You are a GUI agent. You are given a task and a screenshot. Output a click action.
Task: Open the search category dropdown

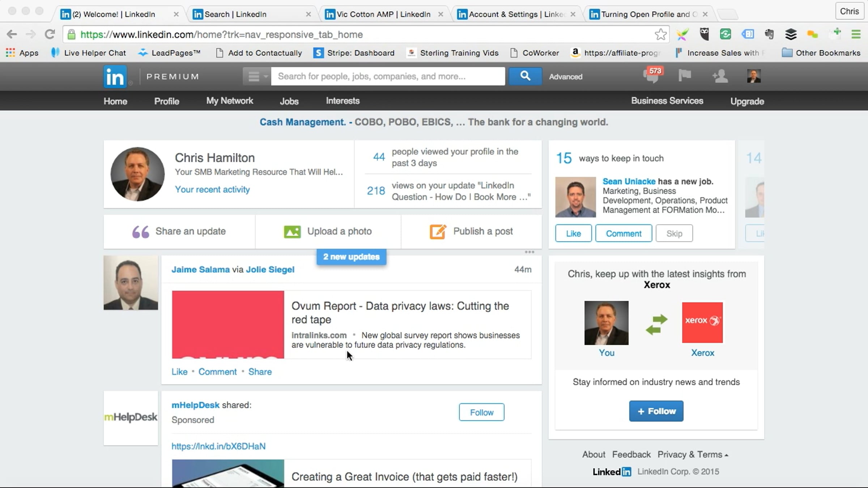[x=256, y=76]
